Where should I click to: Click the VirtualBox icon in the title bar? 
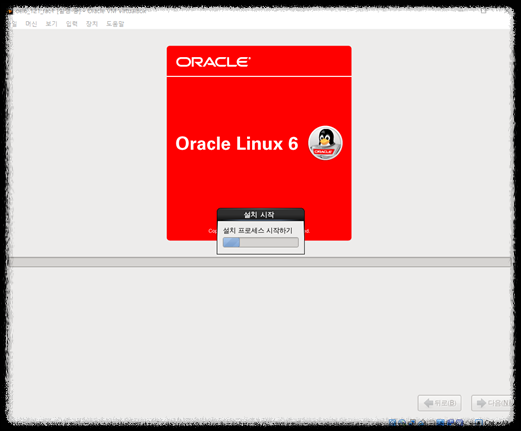[x=10, y=11]
